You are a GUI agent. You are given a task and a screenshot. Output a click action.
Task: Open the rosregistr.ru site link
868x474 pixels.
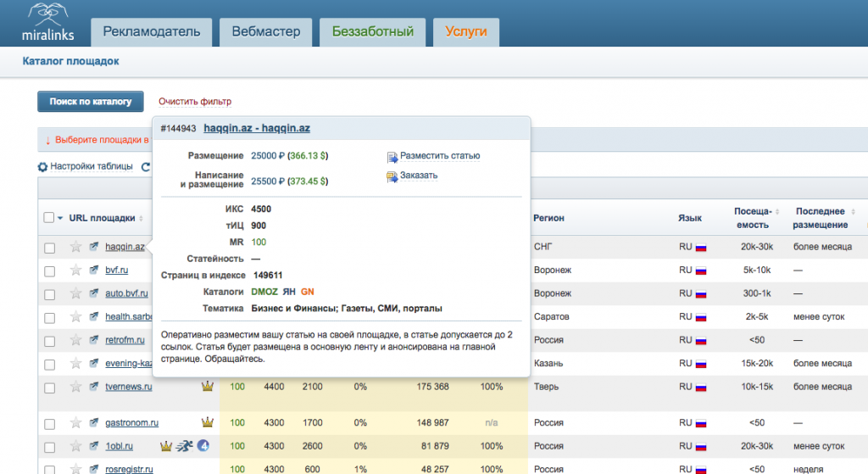pyautogui.click(x=129, y=469)
